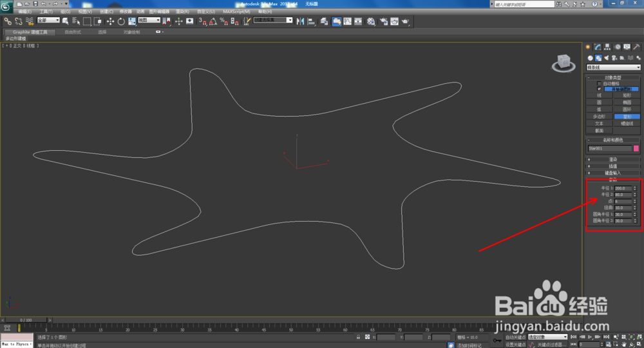Enable the 自动栅格 checkbox
This screenshot has height=348, width=644.
(x=599, y=83)
